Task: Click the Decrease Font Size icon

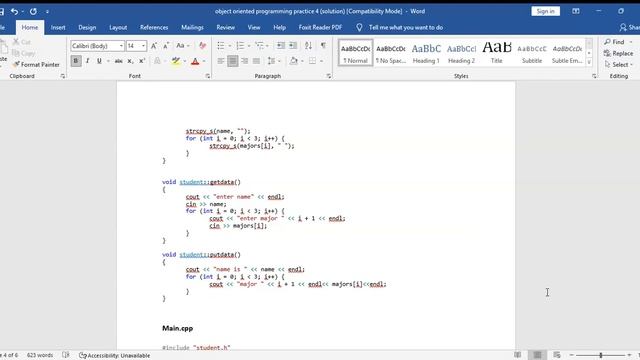Action: click(x=166, y=46)
